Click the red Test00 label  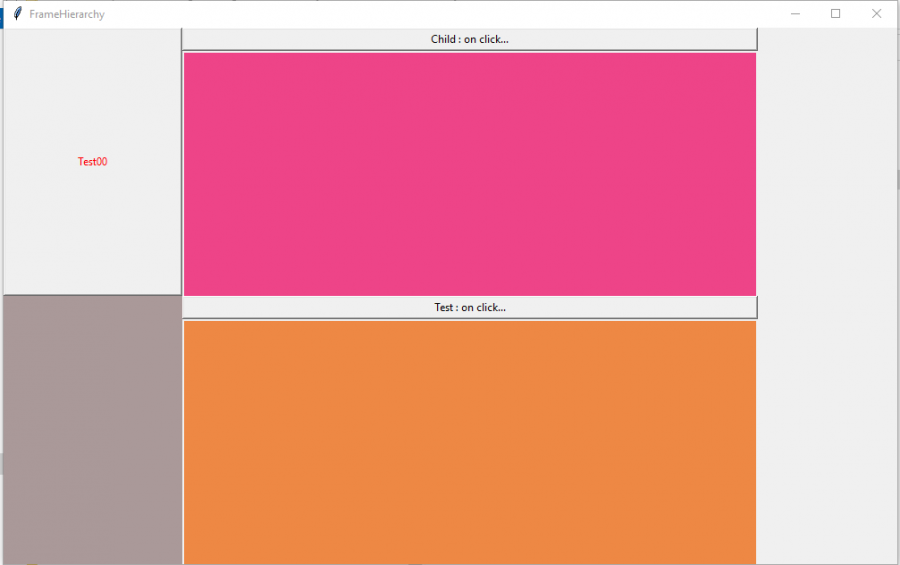(x=92, y=162)
